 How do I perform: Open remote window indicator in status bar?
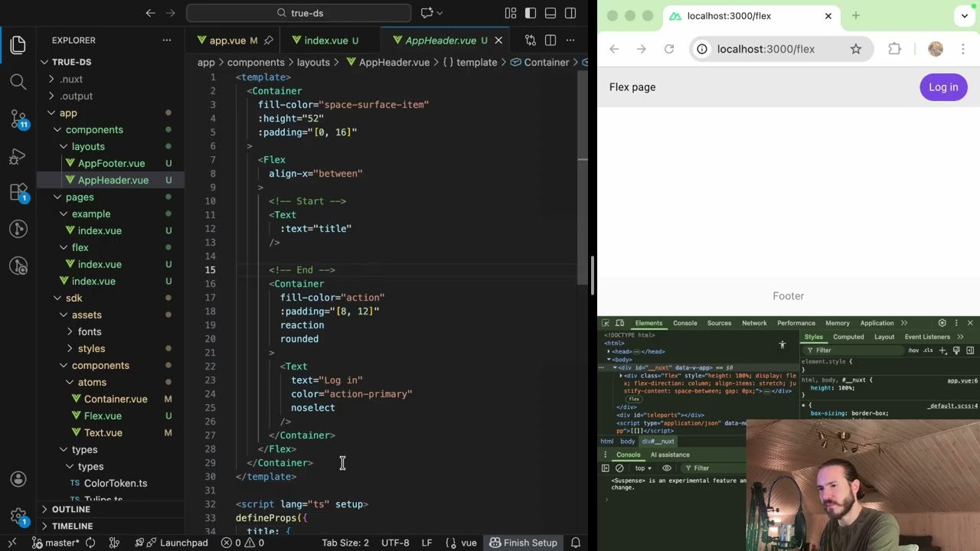click(12, 543)
